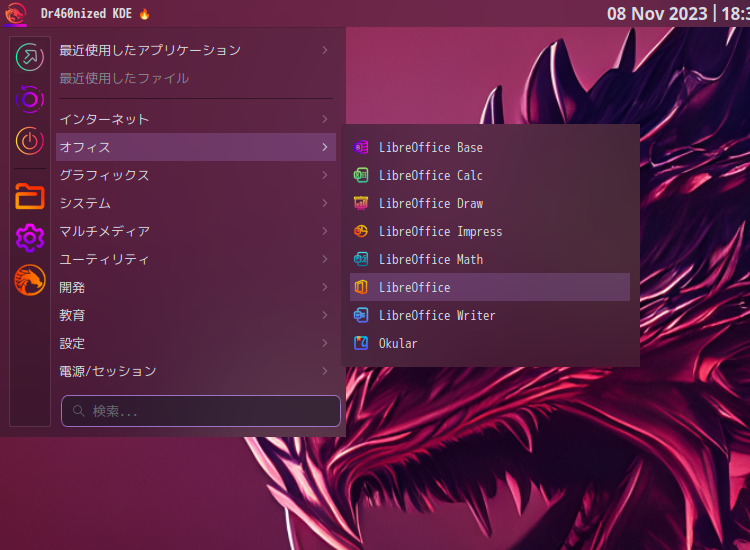Image resolution: width=750 pixels, height=550 pixels.
Task: Expand arrow for 最近使用したアプリケーション
Action: [325, 50]
